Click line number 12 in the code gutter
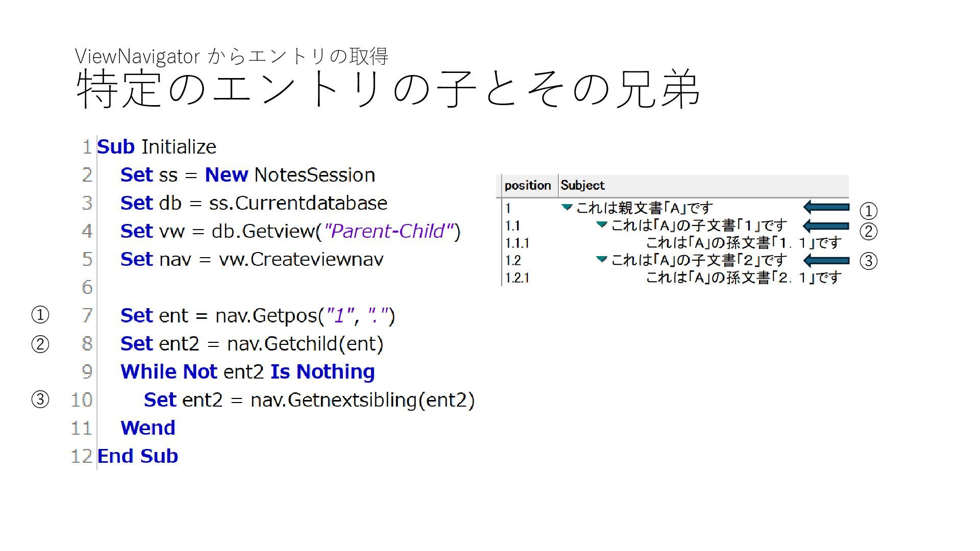This screenshot has height=551, width=980. coord(81,456)
